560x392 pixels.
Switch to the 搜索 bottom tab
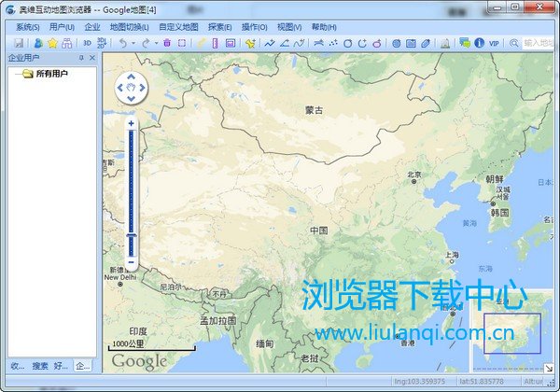click(x=40, y=366)
